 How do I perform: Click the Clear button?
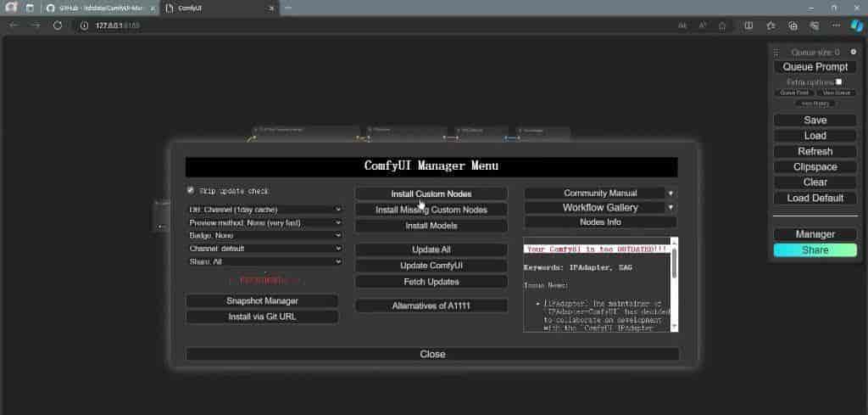815,182
